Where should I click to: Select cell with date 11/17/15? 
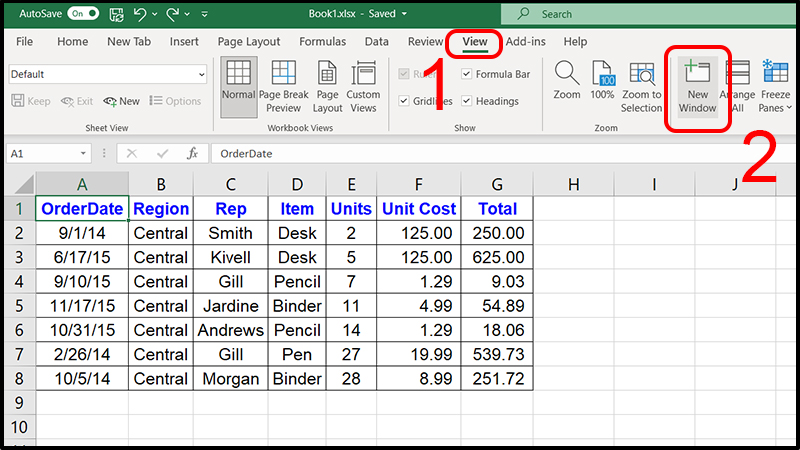pos(82,306)
